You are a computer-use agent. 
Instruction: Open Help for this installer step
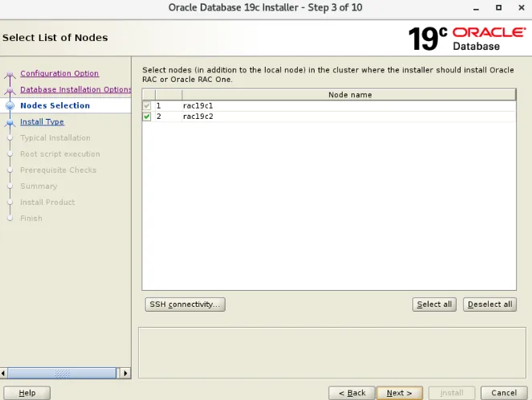point(27,393)
